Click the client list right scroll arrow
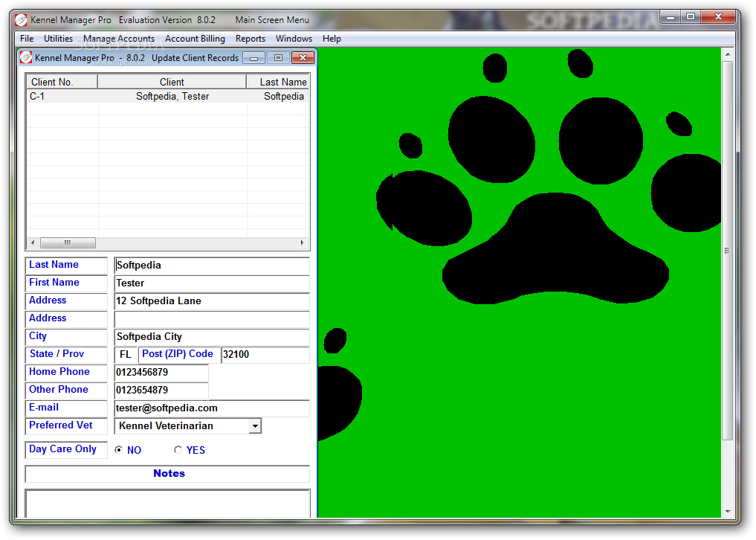 (x=303, y=242)
